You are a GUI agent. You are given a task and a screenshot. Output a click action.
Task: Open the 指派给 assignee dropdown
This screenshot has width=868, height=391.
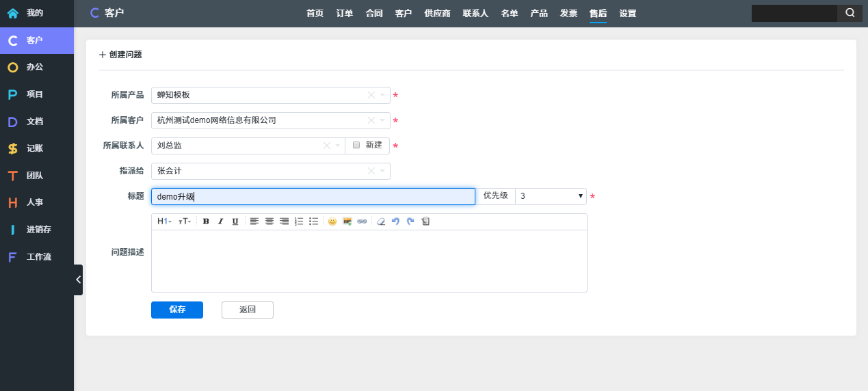click(382, 171)
